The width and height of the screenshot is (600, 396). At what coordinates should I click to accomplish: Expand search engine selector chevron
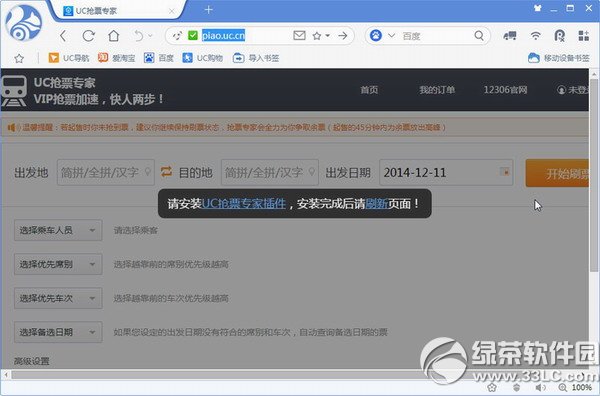coord(391,36)
